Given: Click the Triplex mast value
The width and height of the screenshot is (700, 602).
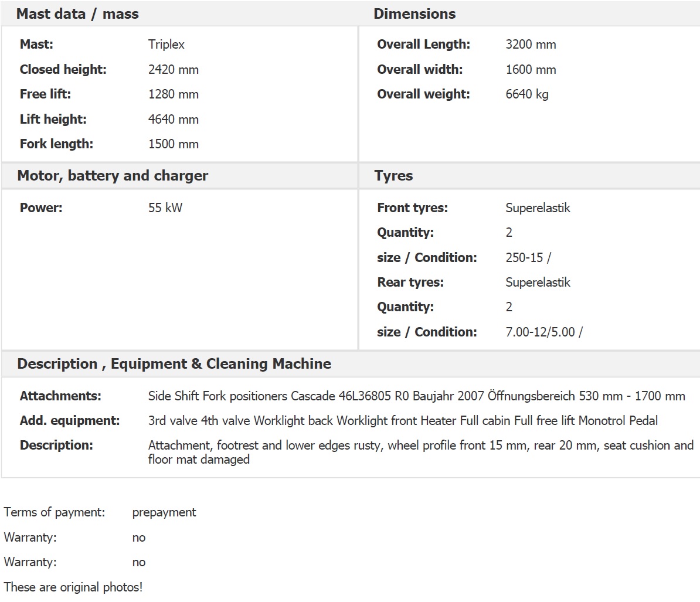Looking at the screenshot, I should (x=166, y=44).
